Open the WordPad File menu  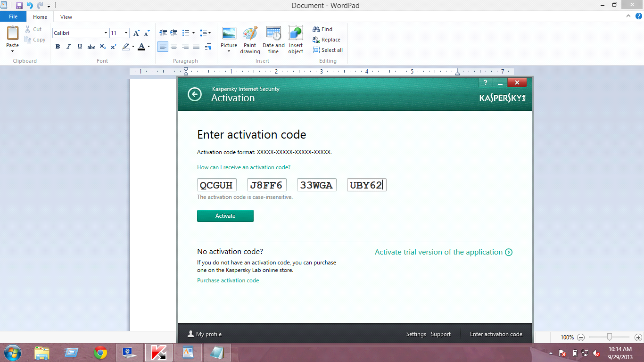13,16
